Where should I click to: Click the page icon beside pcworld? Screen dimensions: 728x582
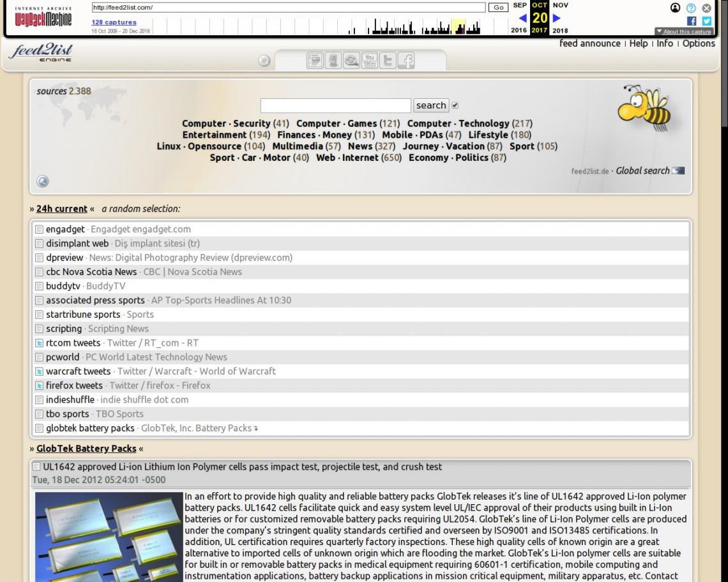pos(40,357)
